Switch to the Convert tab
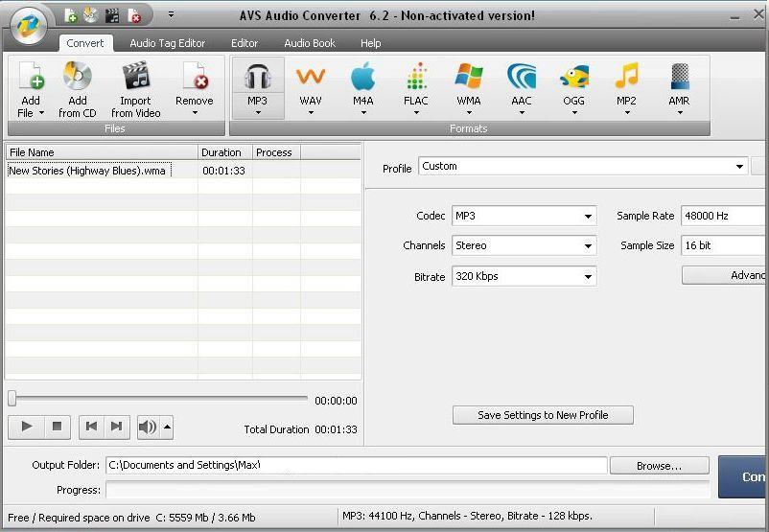 pyautogui.click(x=85, y=43)
